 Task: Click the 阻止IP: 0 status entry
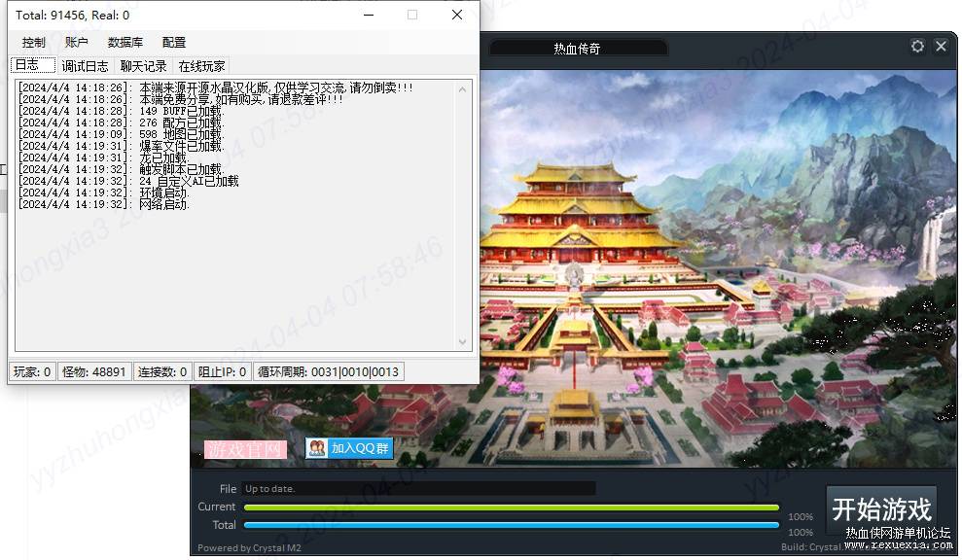(222, 371)
